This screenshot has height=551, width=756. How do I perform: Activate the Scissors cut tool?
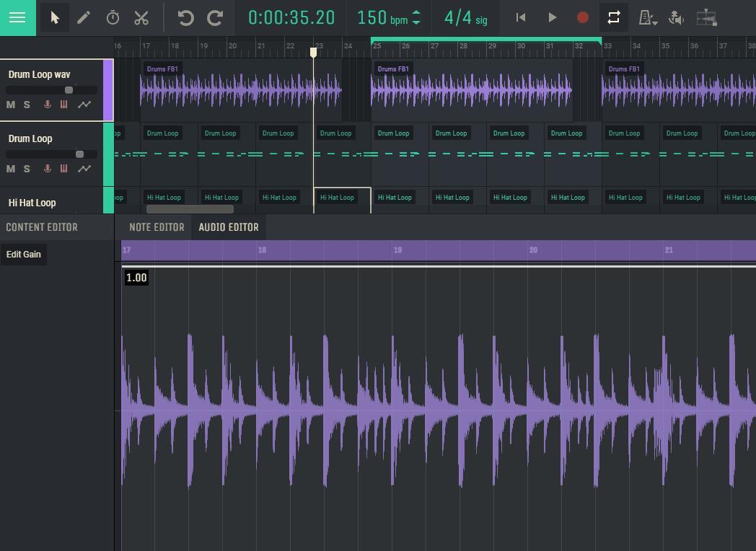[x=141, y=17]
